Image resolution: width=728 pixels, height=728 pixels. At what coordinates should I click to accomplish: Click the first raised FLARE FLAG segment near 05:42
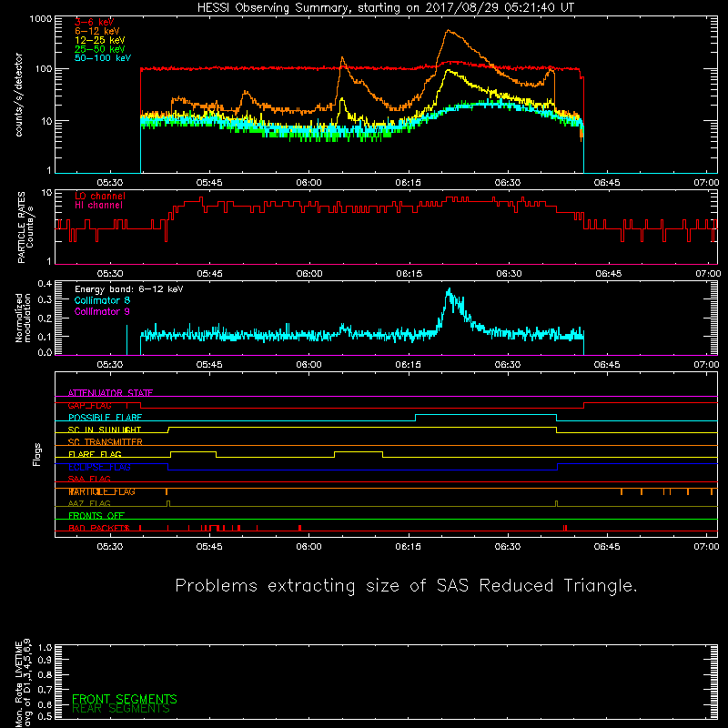point(193,451)
